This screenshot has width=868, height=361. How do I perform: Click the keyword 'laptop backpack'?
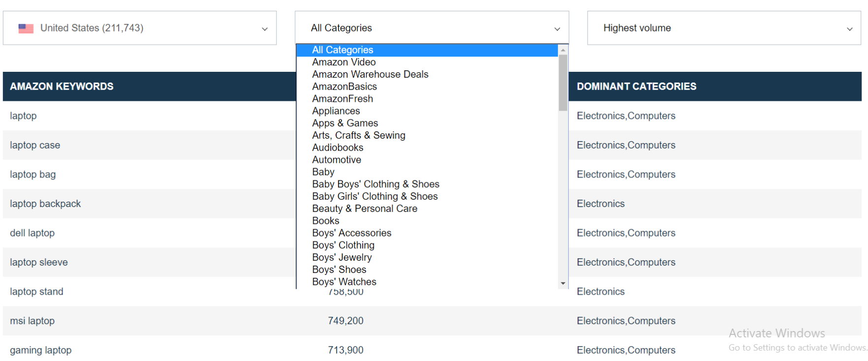coord(45,204)
